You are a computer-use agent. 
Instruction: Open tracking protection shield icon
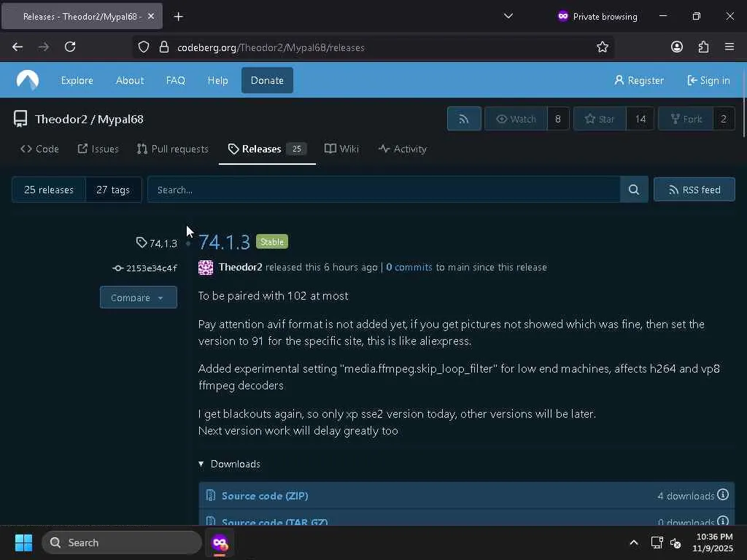pos(144,47)
